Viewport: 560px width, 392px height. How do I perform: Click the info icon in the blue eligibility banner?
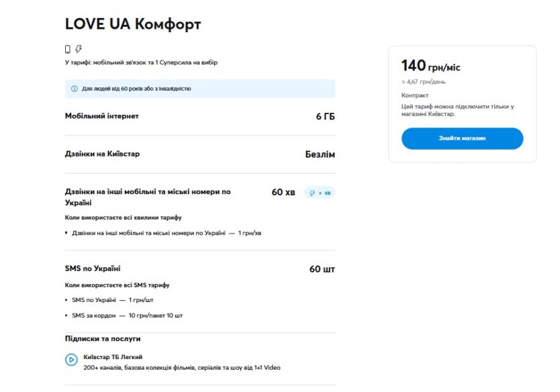coord(74,88)
